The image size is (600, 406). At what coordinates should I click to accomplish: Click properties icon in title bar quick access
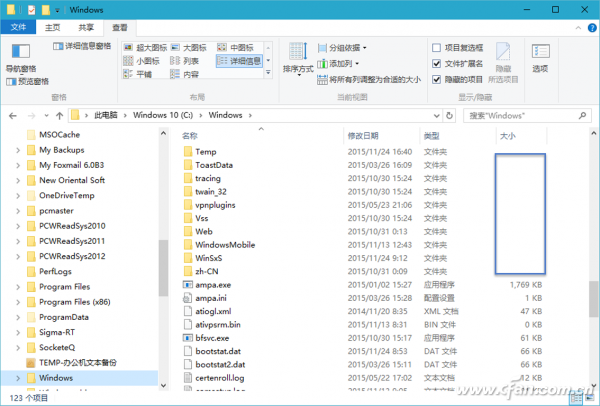(31, 10)
